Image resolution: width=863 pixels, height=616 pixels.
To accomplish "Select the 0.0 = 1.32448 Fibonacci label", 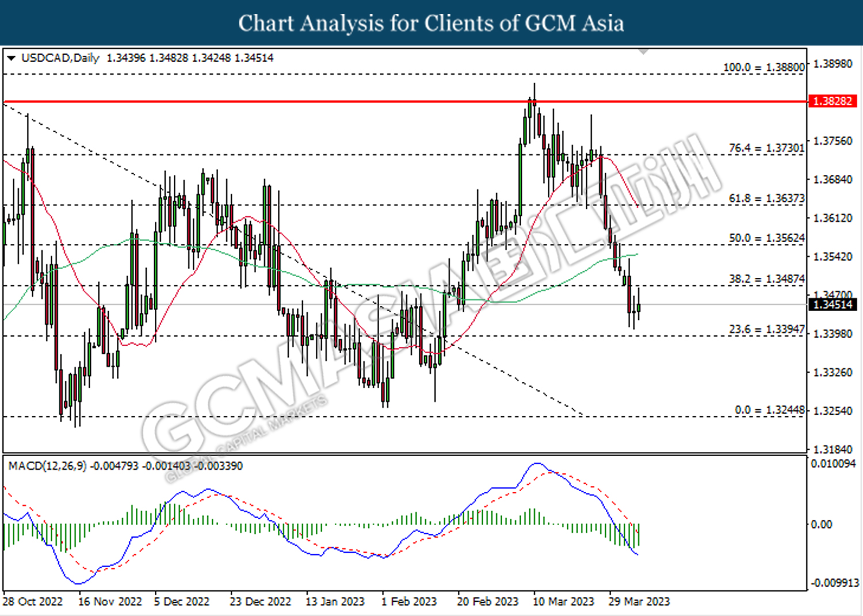I will click(x=769, y=410).
